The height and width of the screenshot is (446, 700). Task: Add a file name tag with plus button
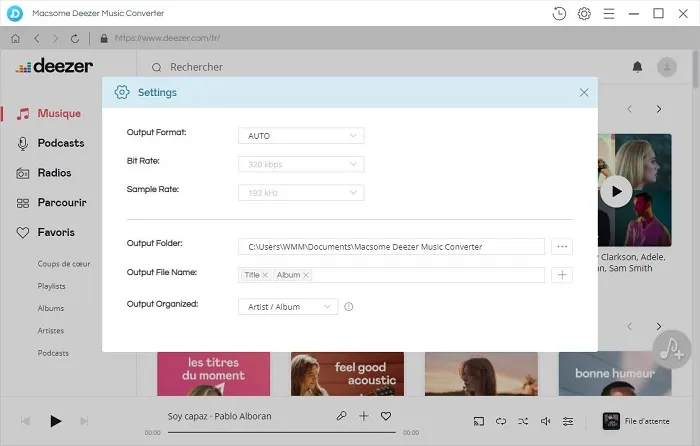coord(562,275)
